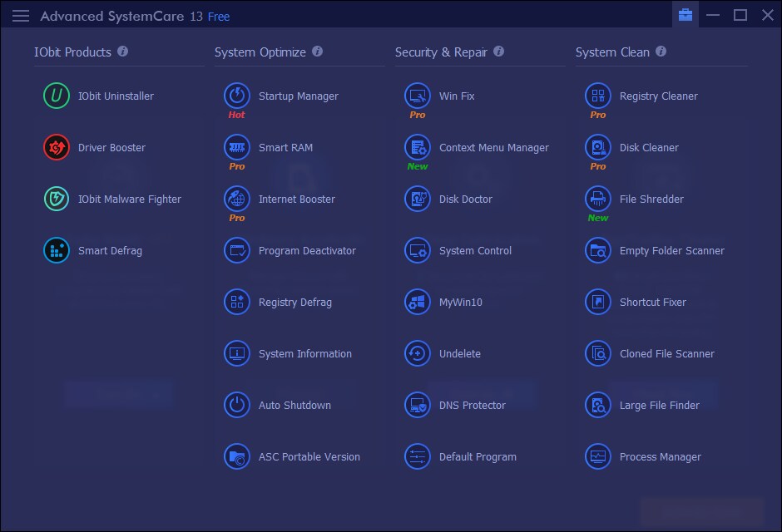
Task: Show info for System Optimize section
Action: 318,52
